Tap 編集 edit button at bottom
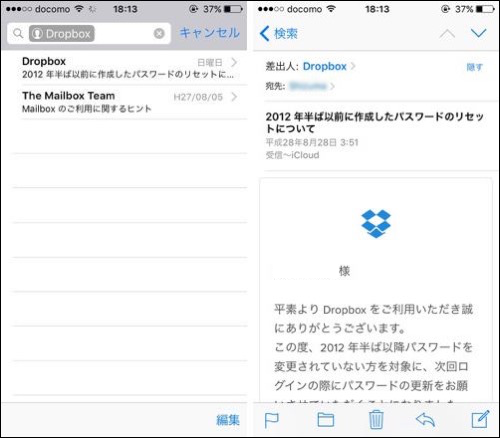 point(228,420)
